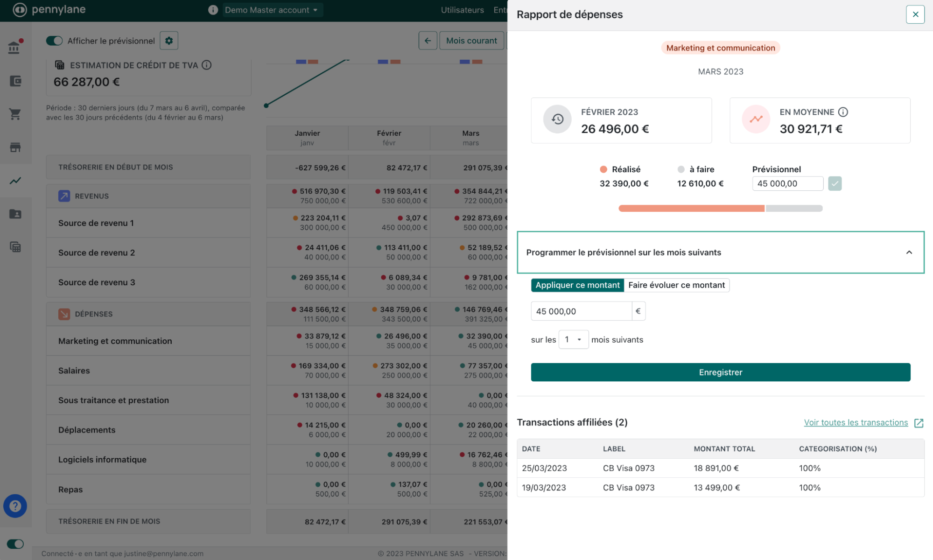Click the Trésorerie en fin de mois row
This screenshot has width=933, height=560.
click(x=148, y=521)
